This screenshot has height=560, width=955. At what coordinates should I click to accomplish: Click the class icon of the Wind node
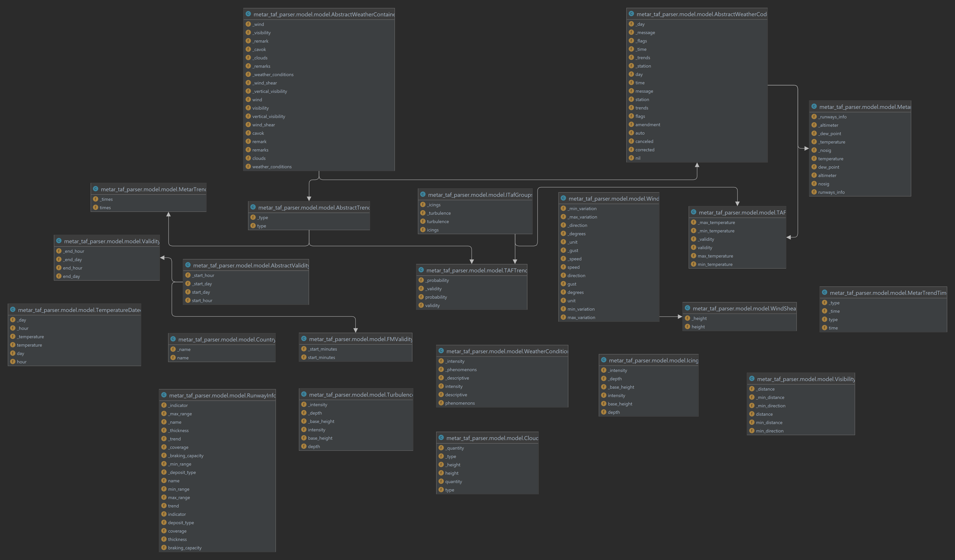pos(563,199)
